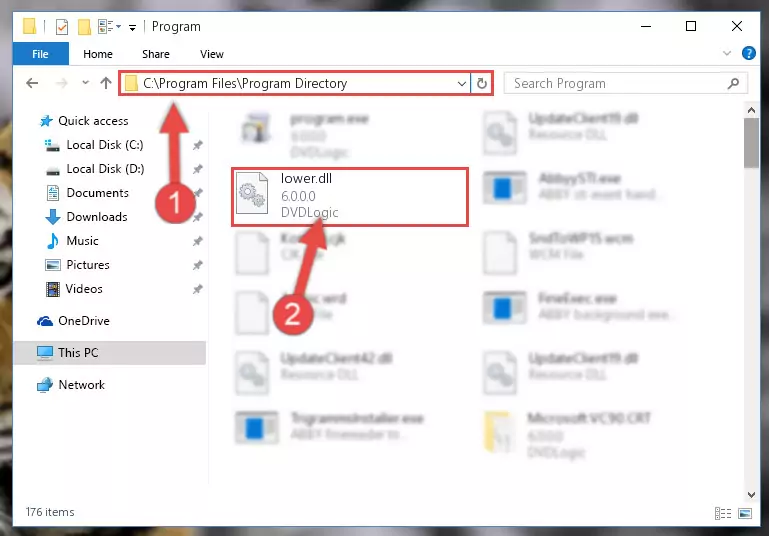
Task: Switch to the Home ribbon tab
Action: (98, 54)
